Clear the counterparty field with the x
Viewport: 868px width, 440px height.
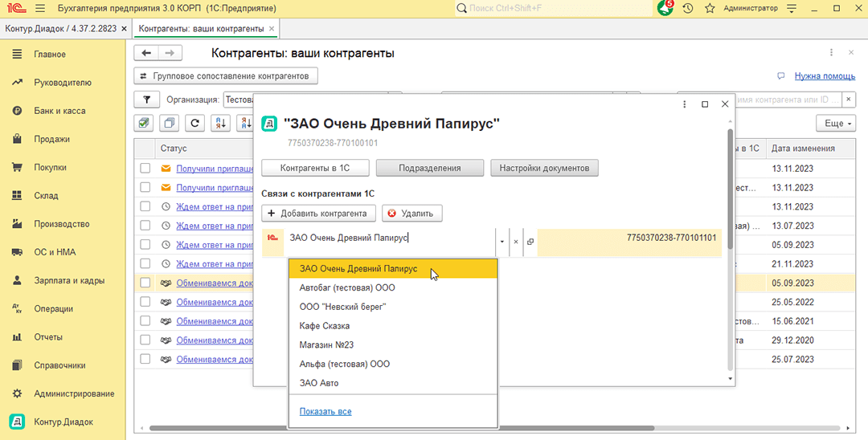(516, 242)
